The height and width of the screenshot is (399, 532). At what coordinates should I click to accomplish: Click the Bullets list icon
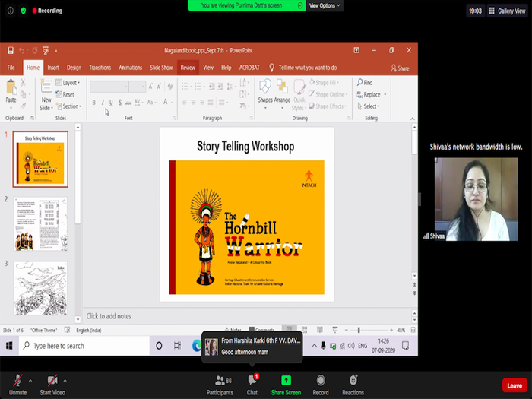(x=186, y=86)
